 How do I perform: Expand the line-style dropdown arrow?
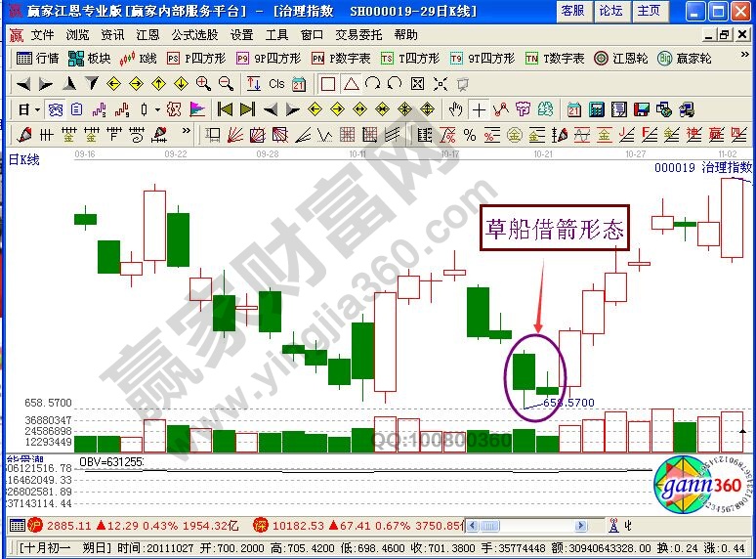[x=157, y=109]
